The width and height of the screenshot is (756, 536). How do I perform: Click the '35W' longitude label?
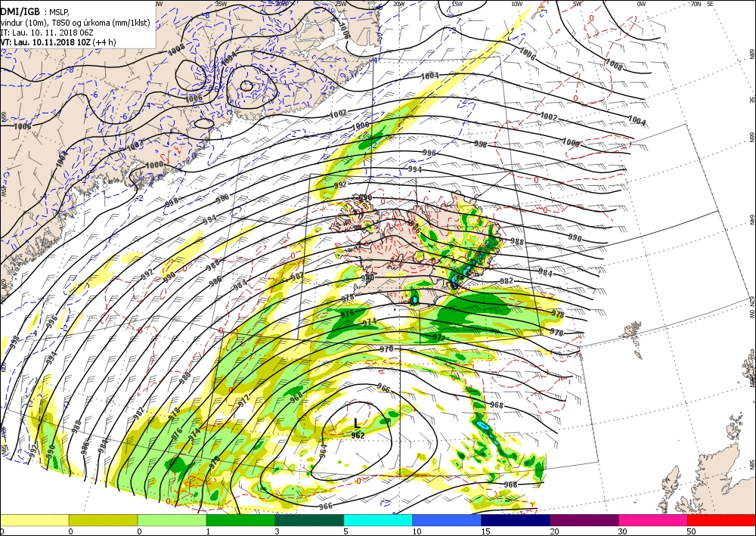coord(221,3)
